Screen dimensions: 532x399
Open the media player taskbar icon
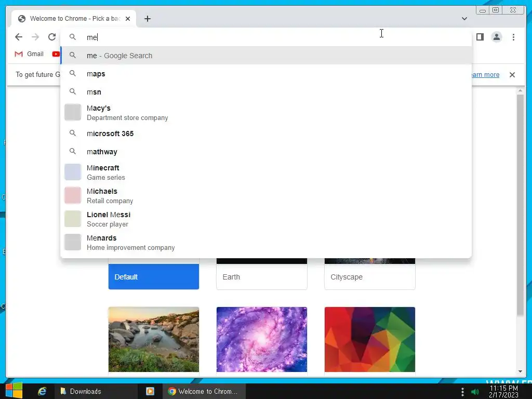150,391
